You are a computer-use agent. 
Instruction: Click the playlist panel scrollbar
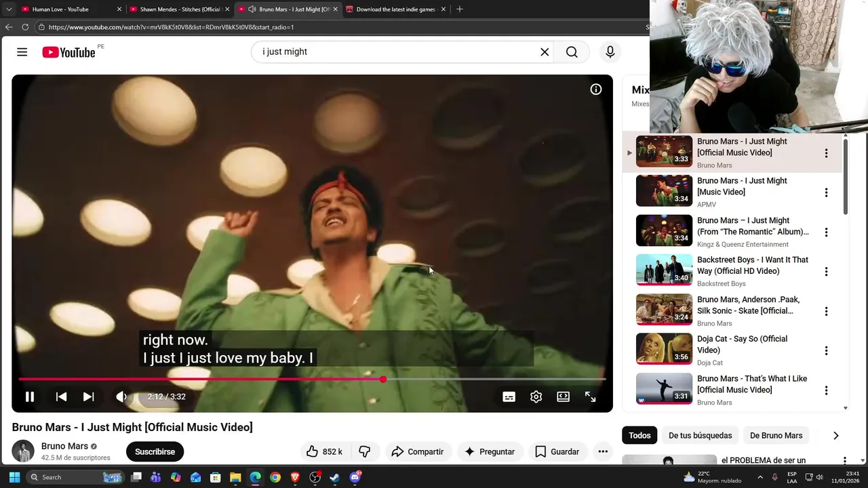click(846, 176)
